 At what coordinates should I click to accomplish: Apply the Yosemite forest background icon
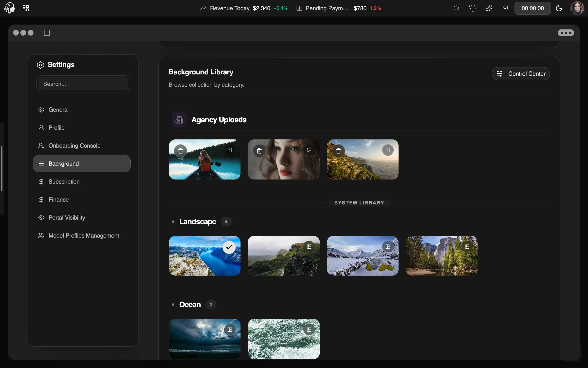(x=467, y=247)
